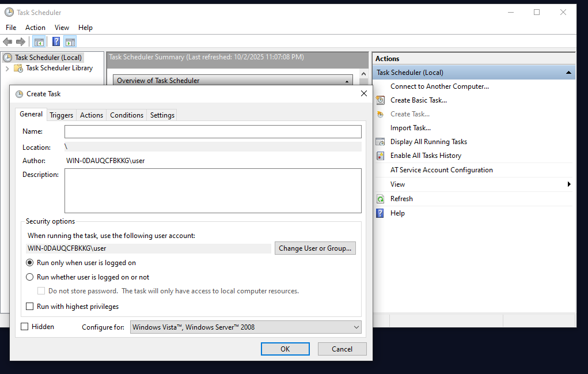Click the Forward arrow in the toolbar
Image resolution: width=588 pixels, height=374 pixels.
coord(21,41)
